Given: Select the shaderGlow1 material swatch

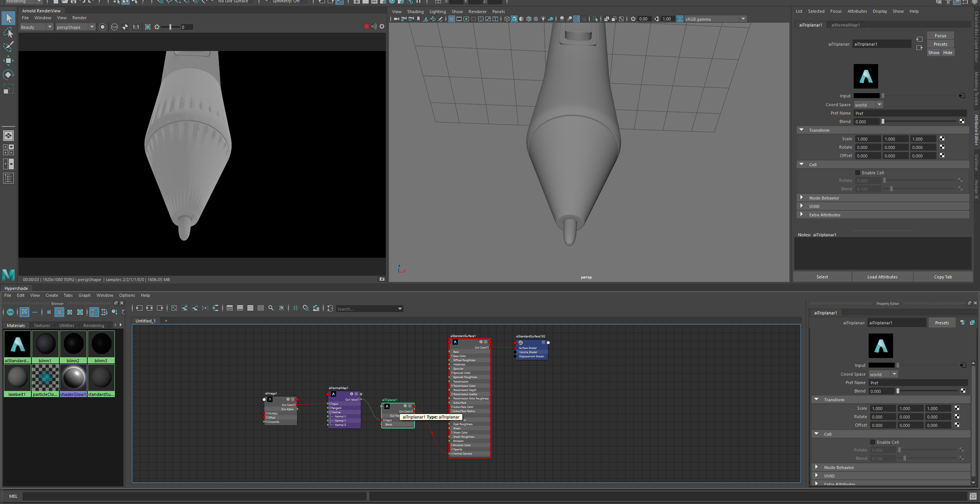Looking at the screenshot, I should [73, 381].
